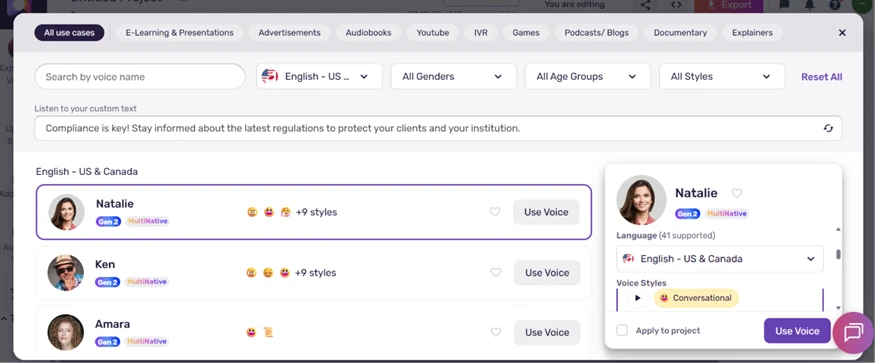Favorite Natalie voice in list row

coord(495,212)
